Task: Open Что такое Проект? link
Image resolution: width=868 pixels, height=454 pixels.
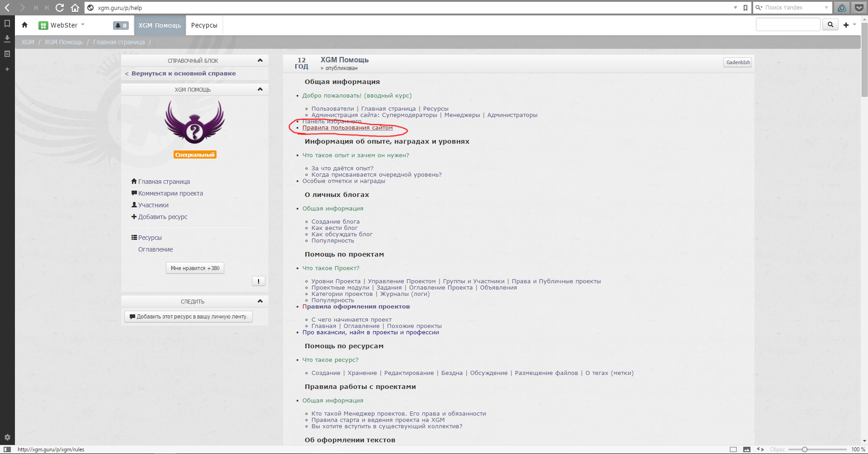Action: click(x=331, y=268)
